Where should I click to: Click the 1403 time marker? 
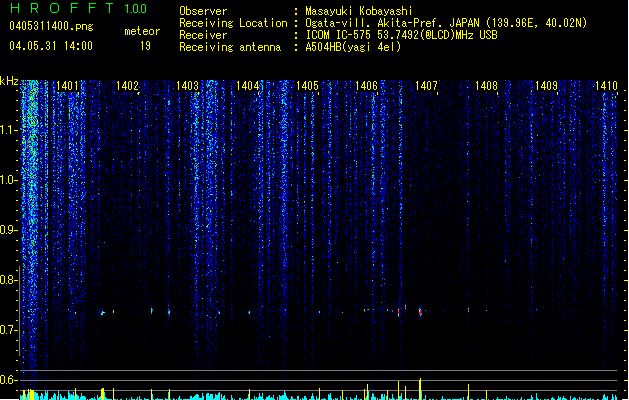(187, 86)
